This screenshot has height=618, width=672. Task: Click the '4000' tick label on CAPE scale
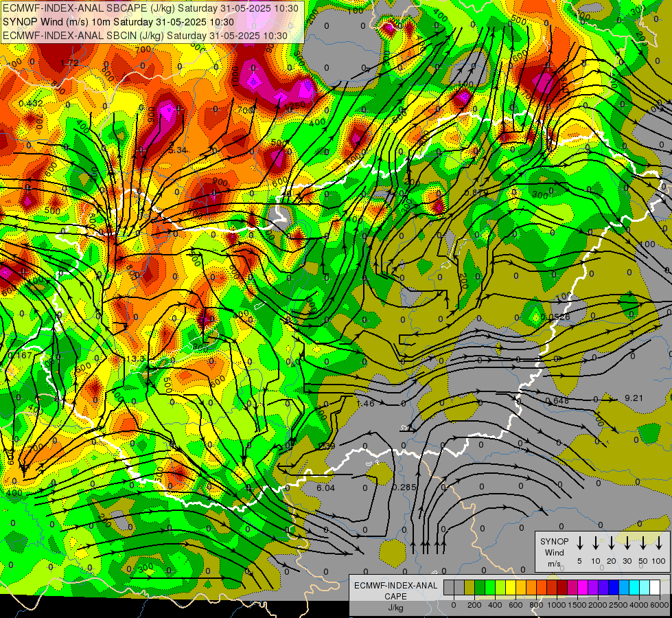point(639,605)
